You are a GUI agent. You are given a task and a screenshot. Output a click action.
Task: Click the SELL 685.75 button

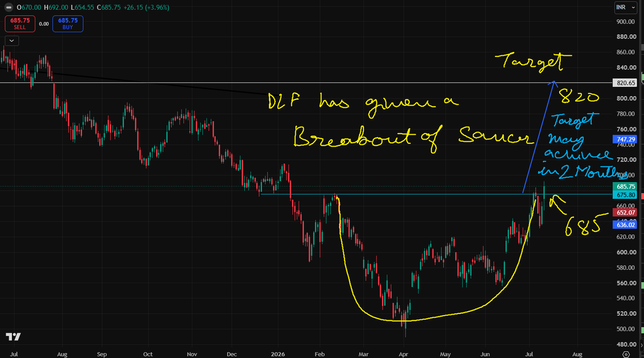point(20,24)
